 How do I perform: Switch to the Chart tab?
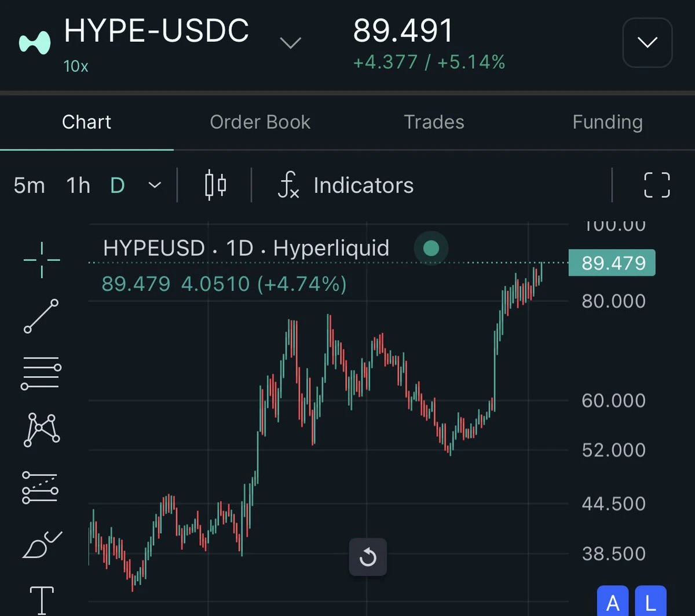[x=86, y=122]
